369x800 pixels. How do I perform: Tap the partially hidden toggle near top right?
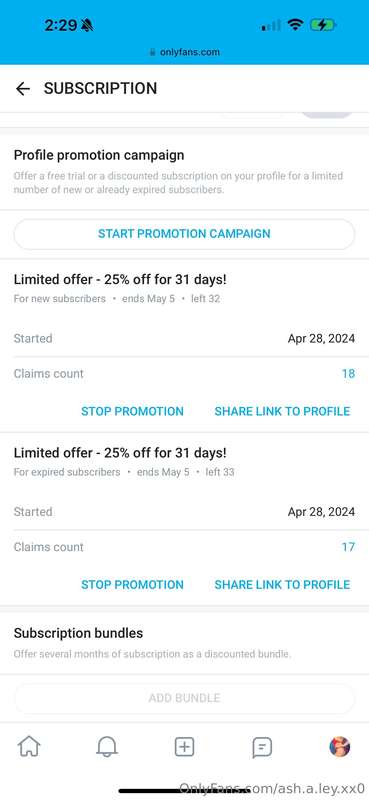tap(327, 115)
